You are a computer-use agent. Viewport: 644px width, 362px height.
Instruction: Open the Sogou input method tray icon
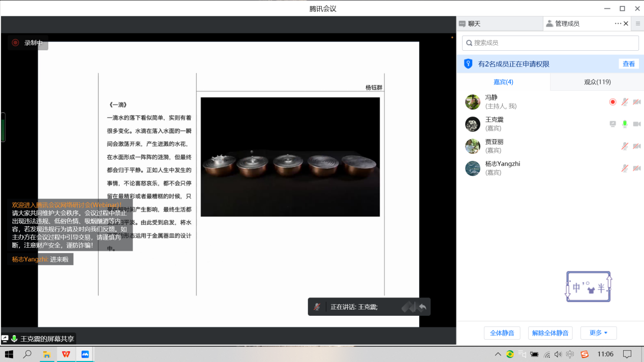point(585,354)
